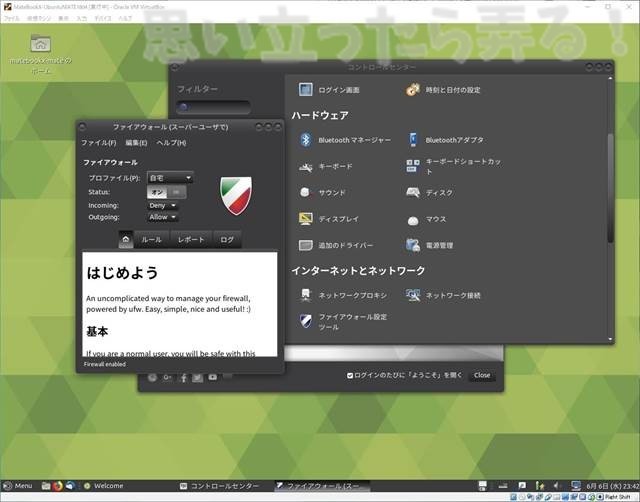Open 時刻と日付の設定 icon
This screenshot has width=640, height=502.
click(x=413, y=89)
